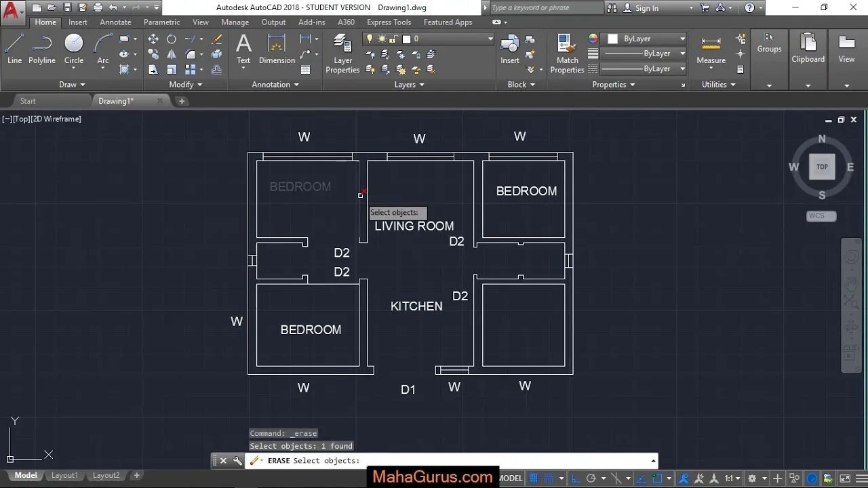Select the Line tool
Image resolution: width=868 pixels, height=488 pixels.
click(14, 49)
